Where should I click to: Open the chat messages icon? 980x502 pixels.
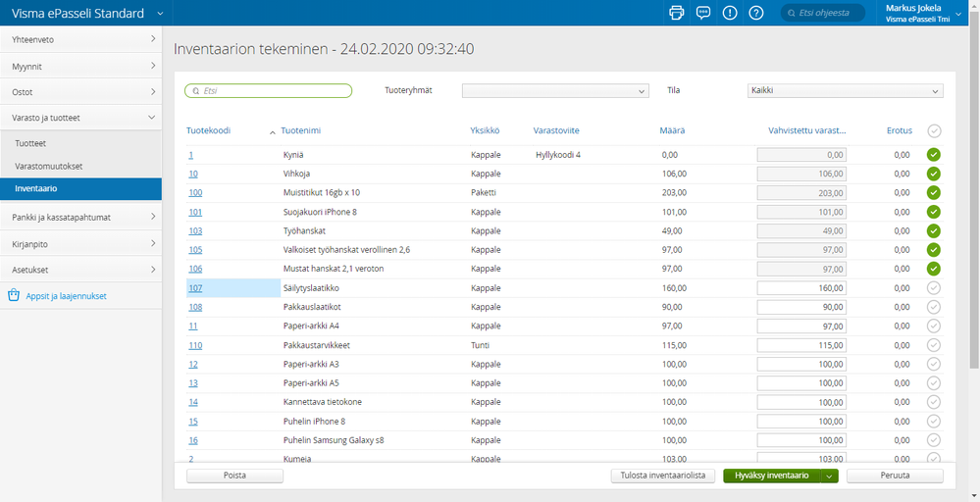702,13
